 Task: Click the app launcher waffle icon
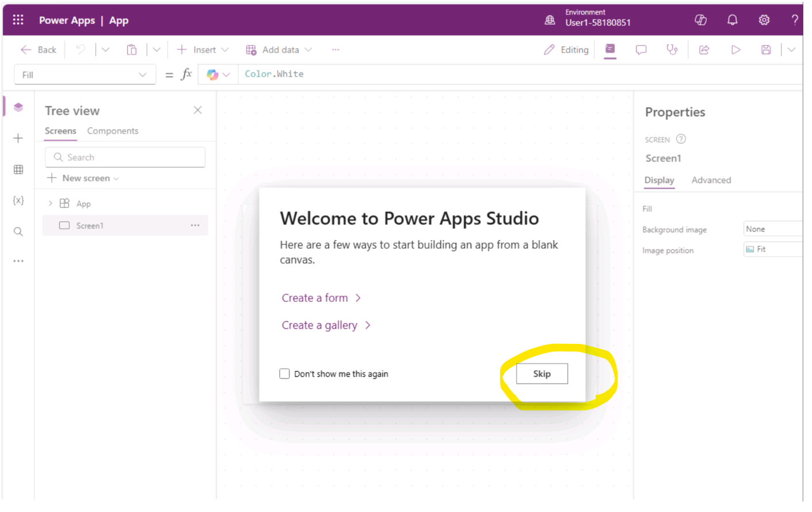[18, 20]
